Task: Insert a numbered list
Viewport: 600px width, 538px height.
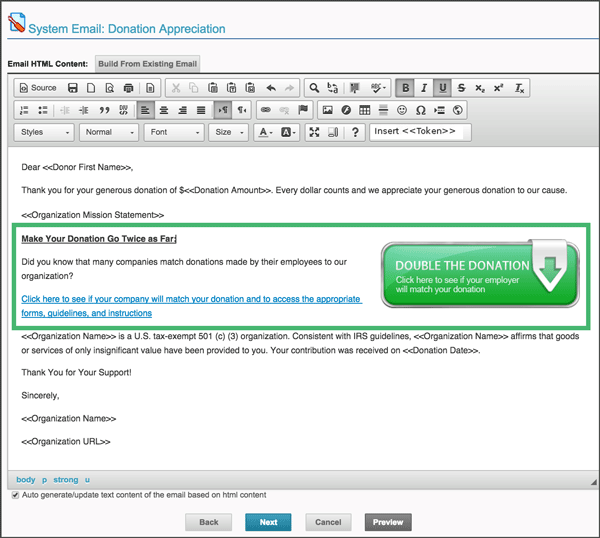Action: click(x=24, y=111)
